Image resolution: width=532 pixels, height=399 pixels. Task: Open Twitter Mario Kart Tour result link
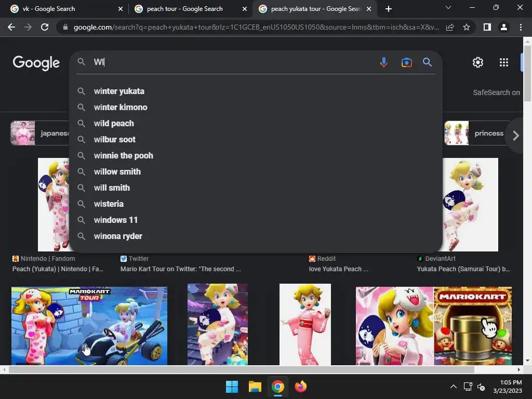click(180, 269)
